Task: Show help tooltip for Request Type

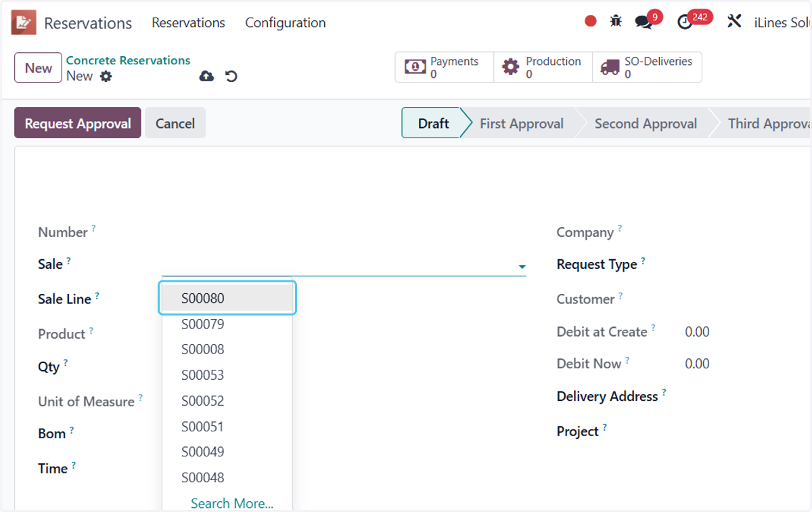Action: (x=643, y=261)
